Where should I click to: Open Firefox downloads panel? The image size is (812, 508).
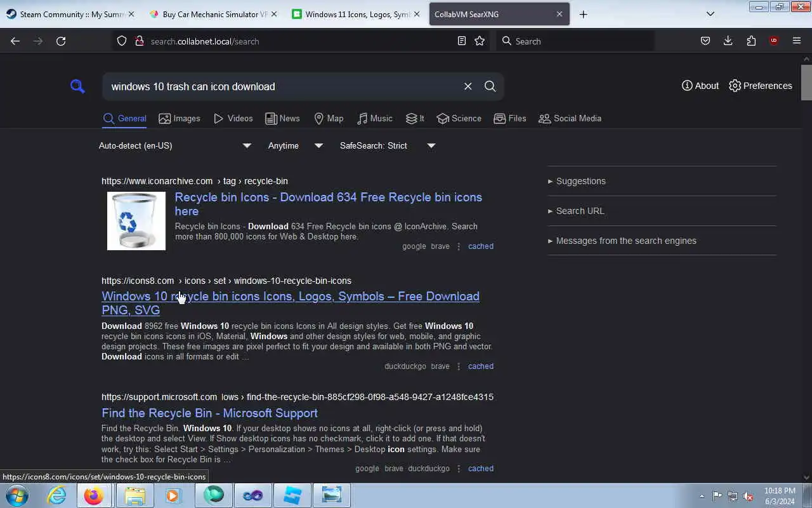point(728,41)
